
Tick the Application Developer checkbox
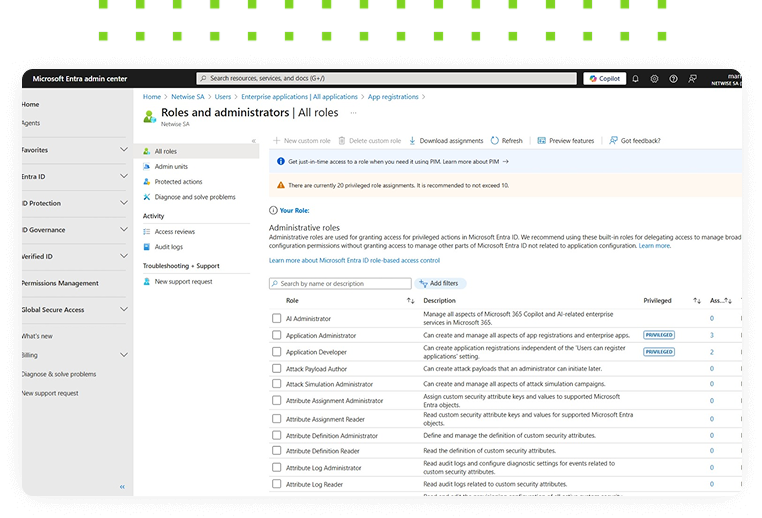pos(277,351)
